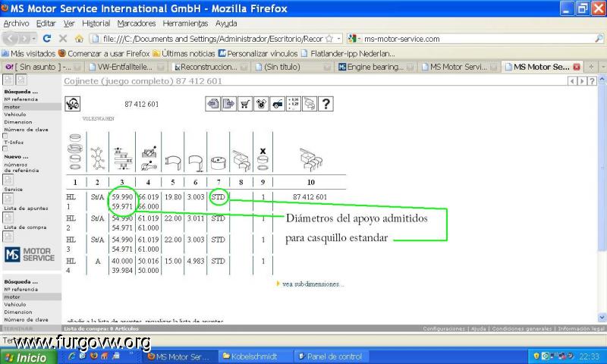Expand the vea subdimensiones triangle link
This screenshot has width=607, height=364.
278,284
